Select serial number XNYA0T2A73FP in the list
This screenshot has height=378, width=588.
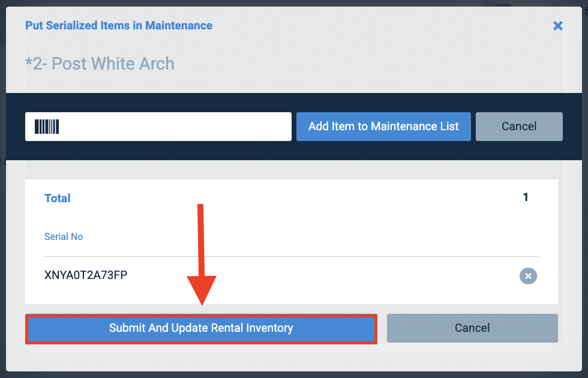pos(86,275)
